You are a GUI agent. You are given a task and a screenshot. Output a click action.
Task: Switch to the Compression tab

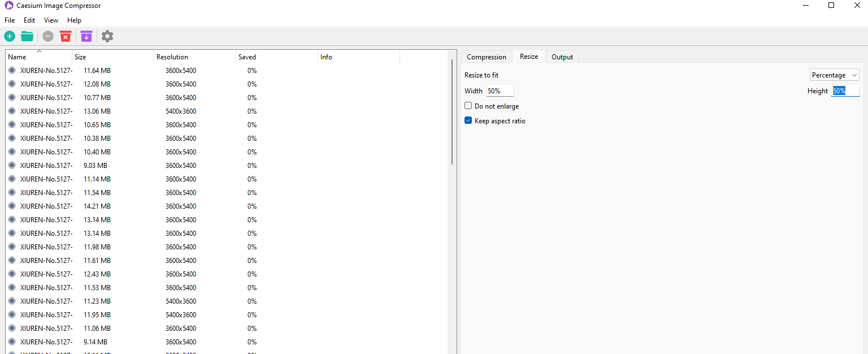tap(487, 57)
